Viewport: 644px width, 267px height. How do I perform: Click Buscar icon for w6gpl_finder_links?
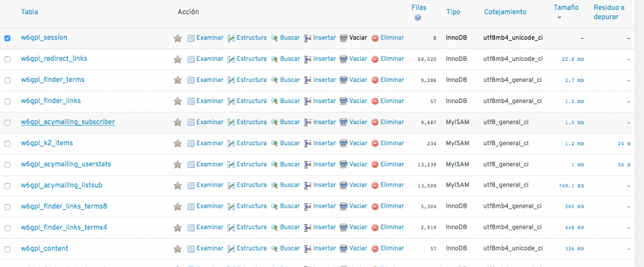275,101
